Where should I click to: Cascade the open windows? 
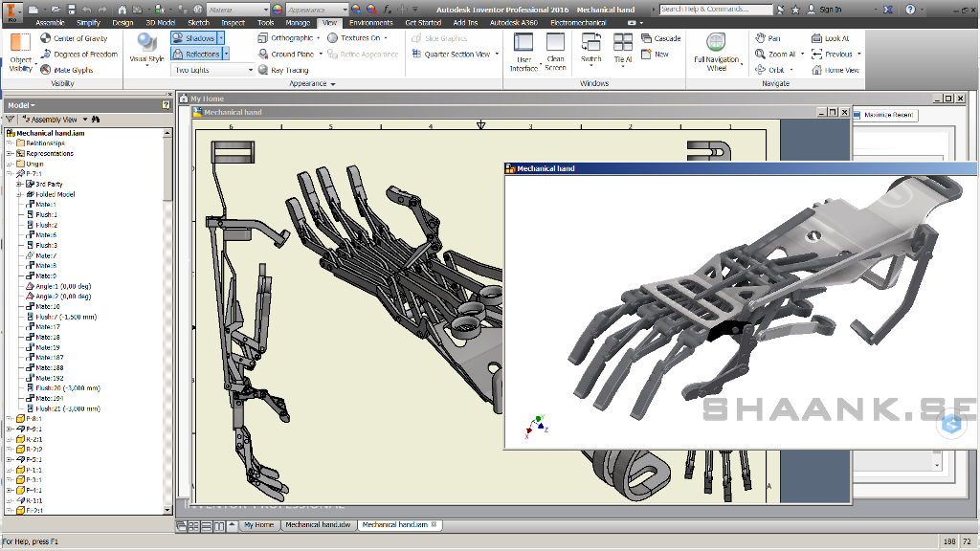click(x=660, y=38)
